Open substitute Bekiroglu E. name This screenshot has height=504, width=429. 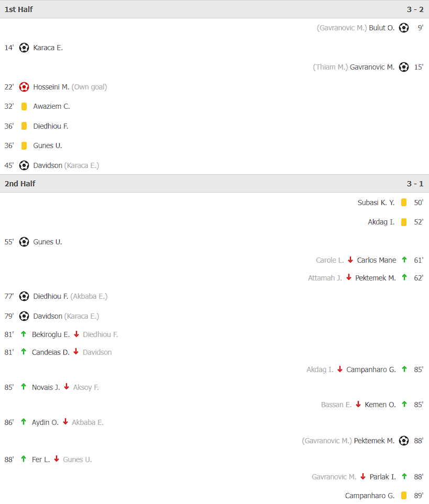pyautogui.click(x=51, y=334)
